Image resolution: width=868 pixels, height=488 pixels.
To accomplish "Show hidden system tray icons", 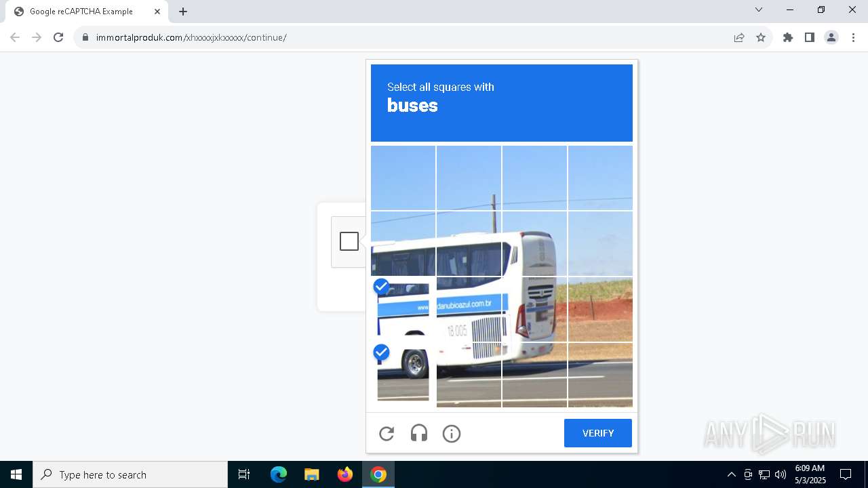I will point(731,474).
